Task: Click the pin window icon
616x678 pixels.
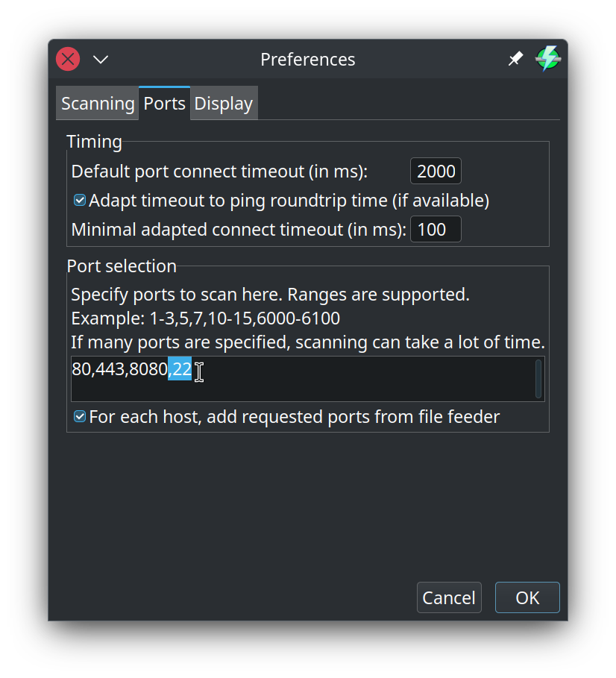Action: point(515,59)
